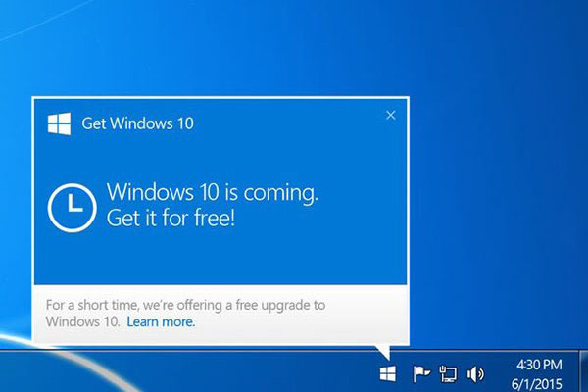
Task: Click the 'Get Windows 10' title text
Action: (137, 123)
